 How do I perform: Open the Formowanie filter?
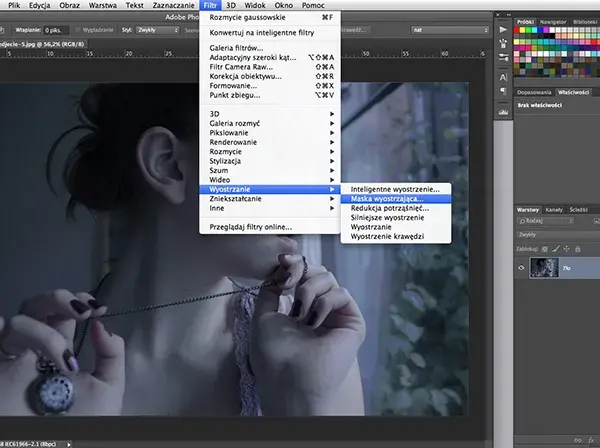(x=270, y=86)
